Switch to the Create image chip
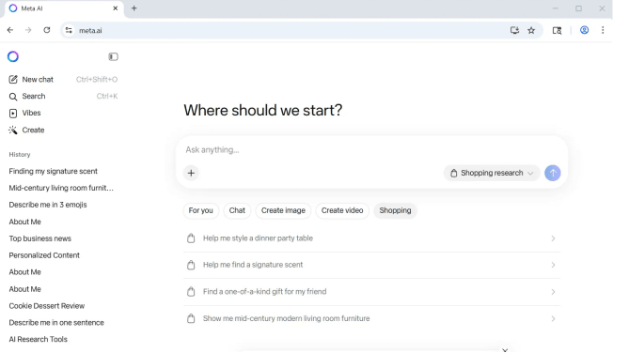Image resolution: width=644 pixels, height=353 pixels. coord(283,210)
